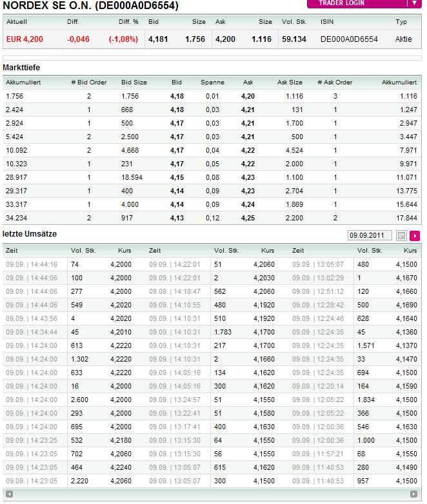Click the Akkumuliert left column header
Viewport: 427px width, 504px height.
pyautogui.click(x=23, y=82)
